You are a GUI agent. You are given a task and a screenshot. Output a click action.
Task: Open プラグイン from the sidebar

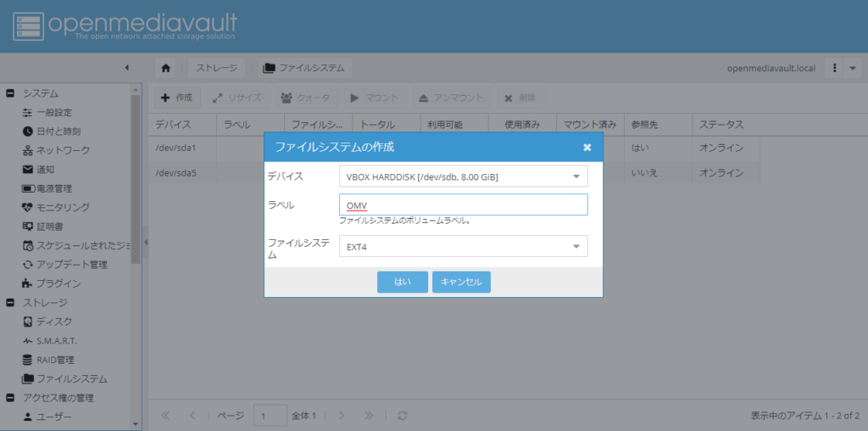[58, 283]
